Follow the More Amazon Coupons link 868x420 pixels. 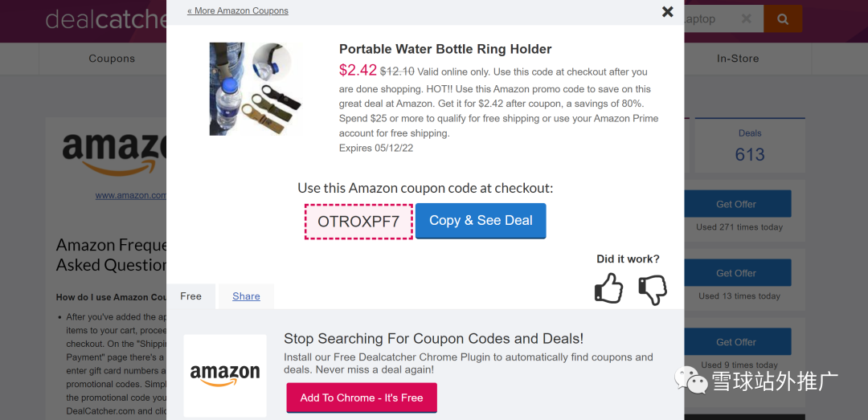pos(238,11)
